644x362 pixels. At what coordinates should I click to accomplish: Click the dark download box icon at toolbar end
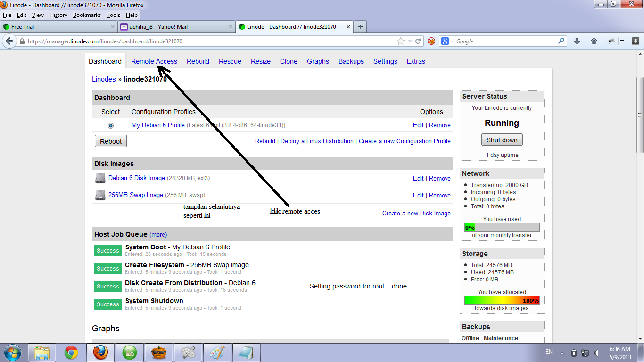(635, 41)
